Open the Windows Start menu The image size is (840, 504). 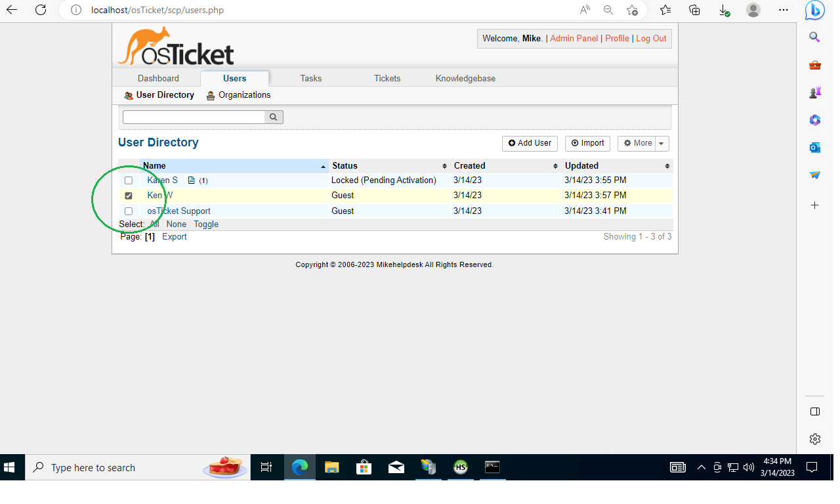click(x=10, y=467)
